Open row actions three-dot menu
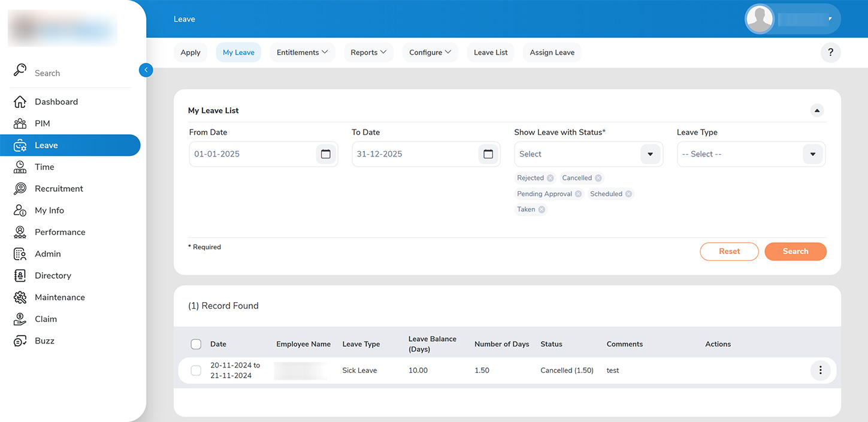Viewport: 868px width, 422px height. pos(820,370)
